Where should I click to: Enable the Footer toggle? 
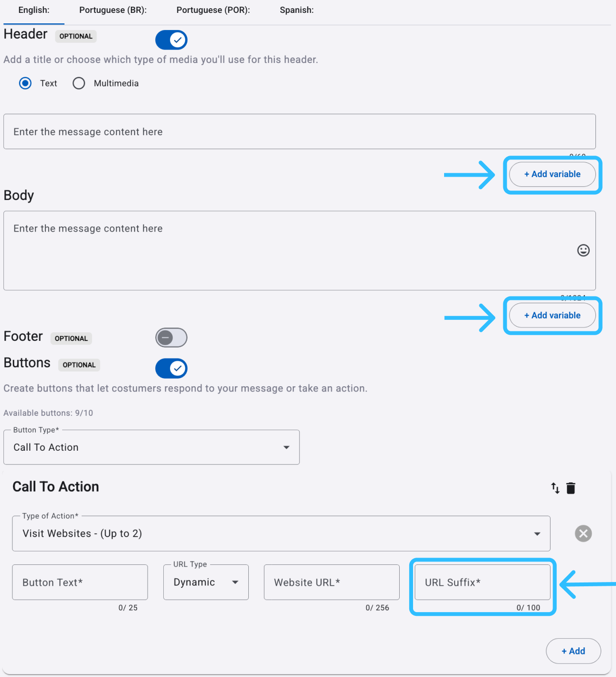tap(171, 338)
